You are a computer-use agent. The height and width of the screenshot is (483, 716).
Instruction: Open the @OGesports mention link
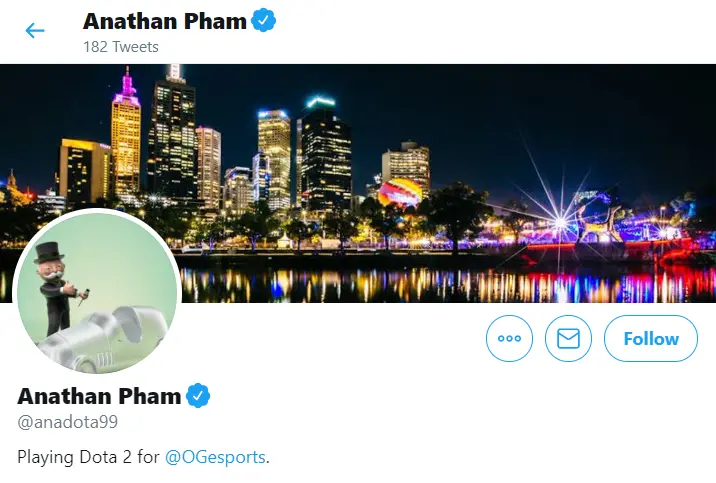(x=215, y=457)
